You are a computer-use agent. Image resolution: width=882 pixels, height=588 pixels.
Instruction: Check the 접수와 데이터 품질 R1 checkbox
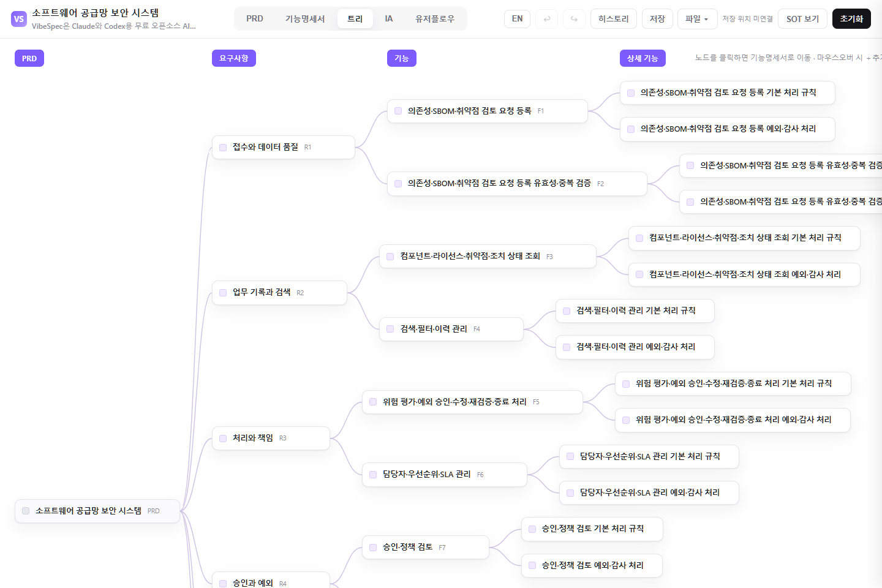pos(223,147)
